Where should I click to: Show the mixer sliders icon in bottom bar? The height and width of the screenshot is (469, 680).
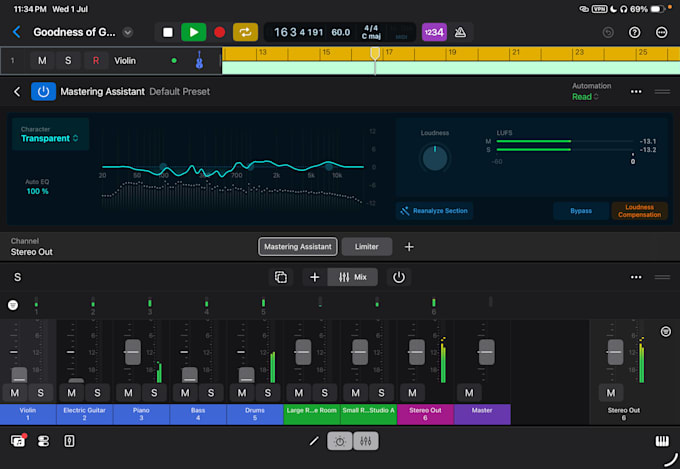click(x=366, y=441)
